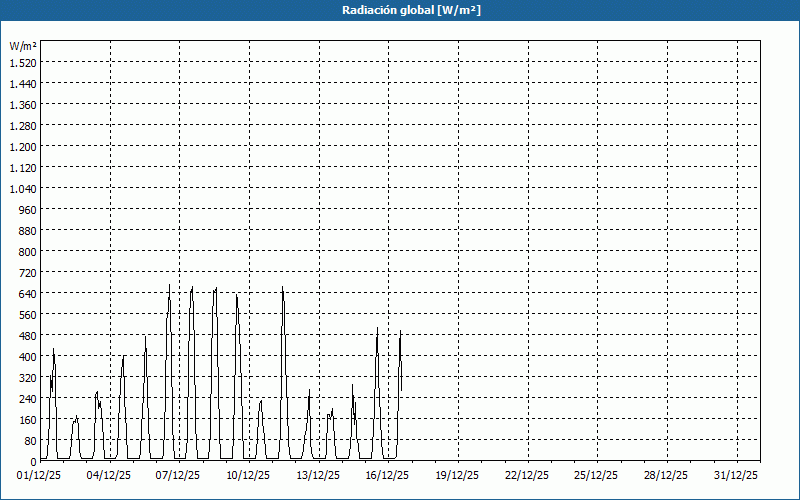Select the 960 y-axis tick label

27,209
